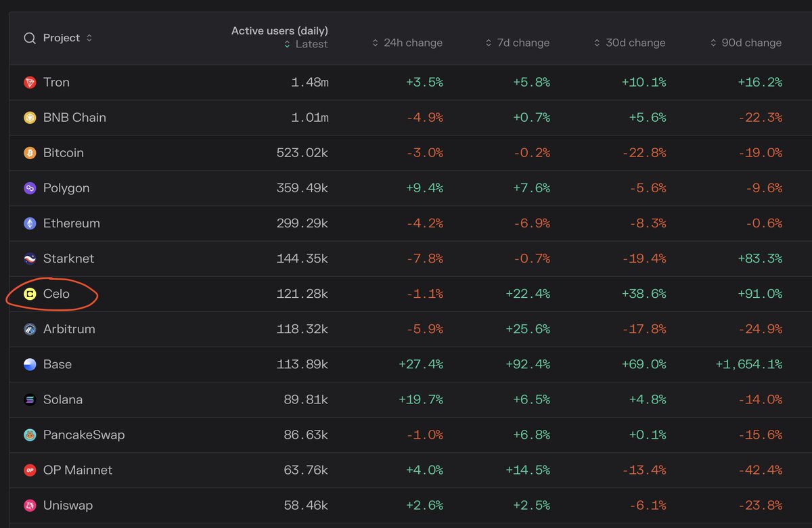Open the Arbitrum project name
Viewport: 812px width, 528px height.
point(69,329)
